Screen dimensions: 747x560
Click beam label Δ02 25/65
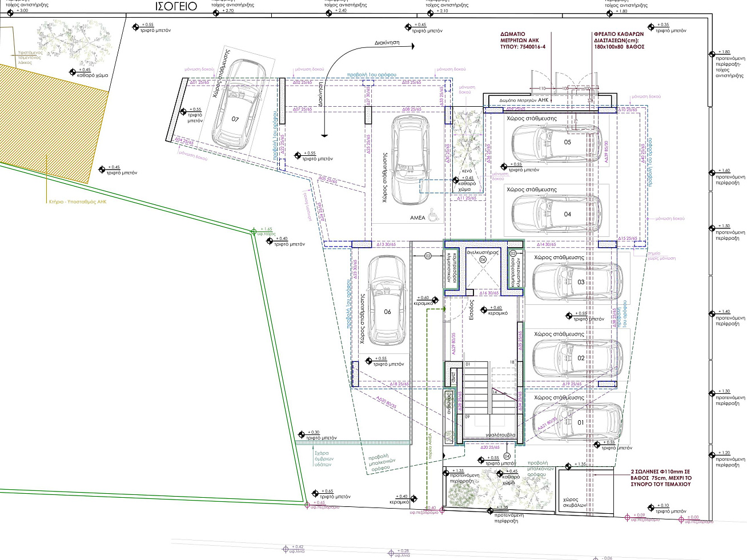(302, 83)
